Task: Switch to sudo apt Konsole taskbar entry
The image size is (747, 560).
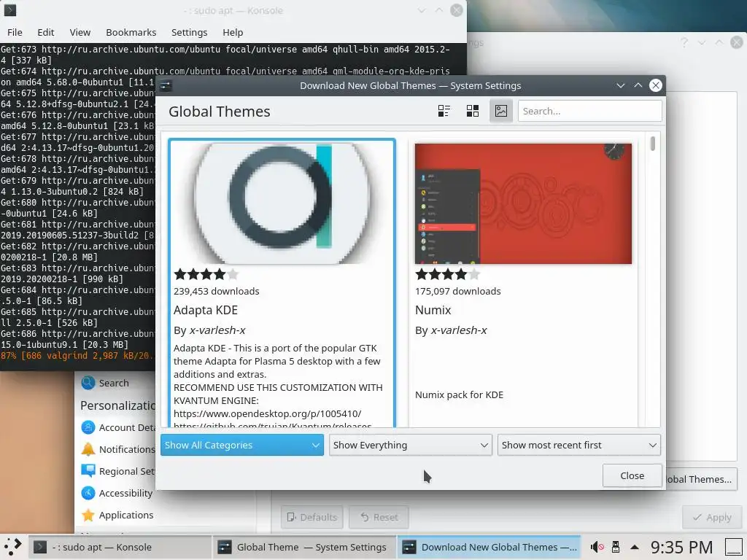Action: click(120, 547)
